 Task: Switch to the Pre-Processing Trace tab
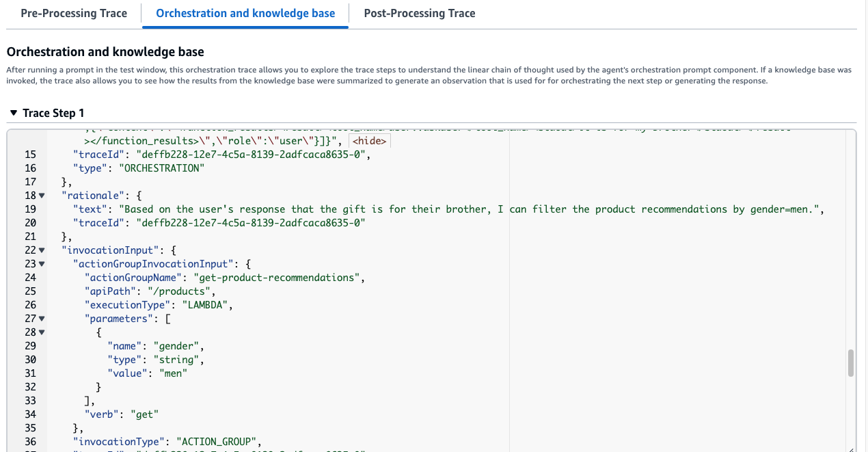[x=73, y=13]
